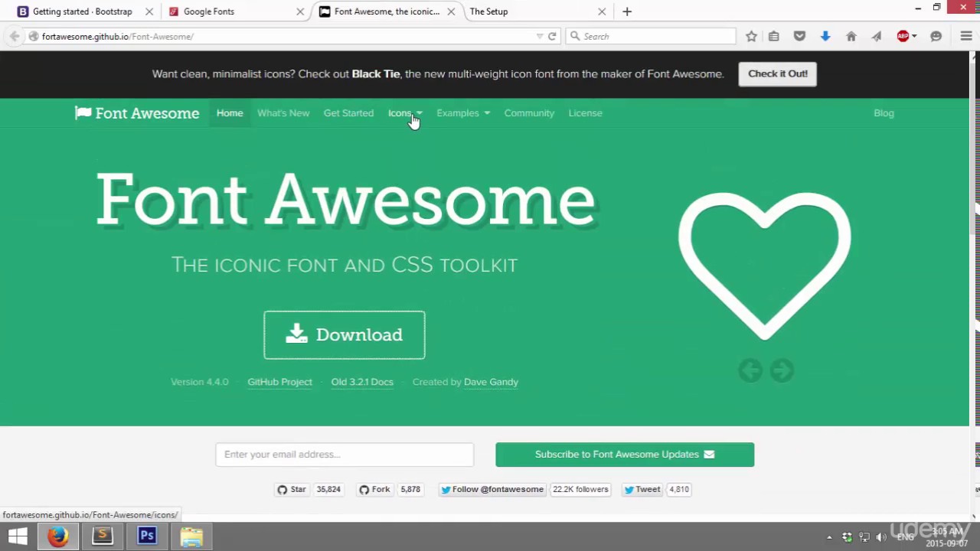Go back to the previous page
Screen dimensions: 980x551
click(15, 36)
